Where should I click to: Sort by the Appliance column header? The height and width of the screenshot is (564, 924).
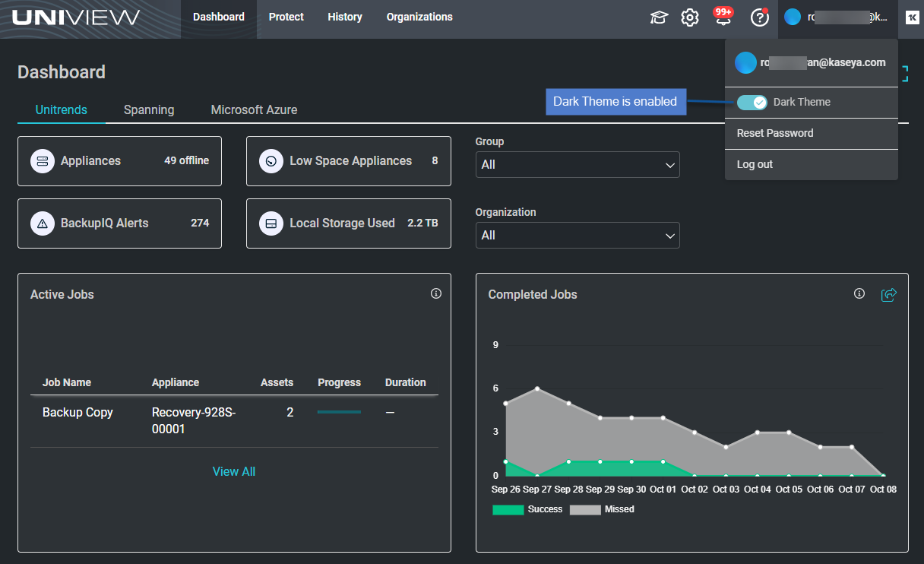(x=176, y=383)
